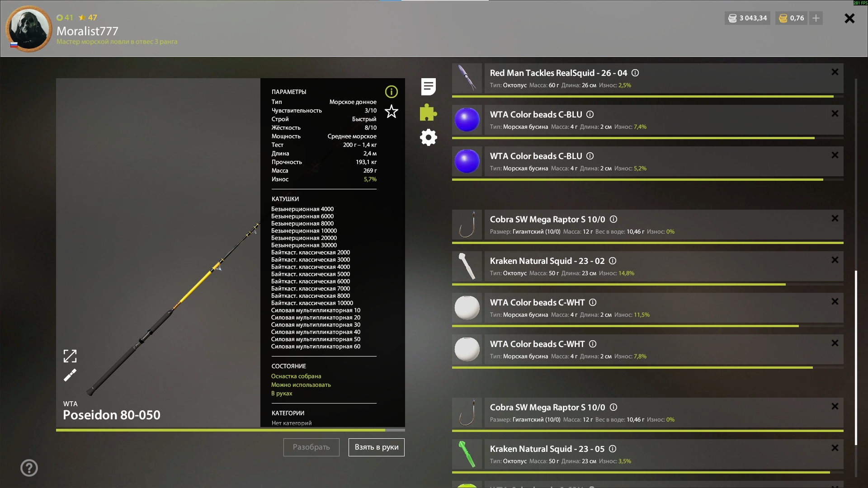Click the plus to add currency
Screen dimensions: 868x488
(x=816, y=18)
